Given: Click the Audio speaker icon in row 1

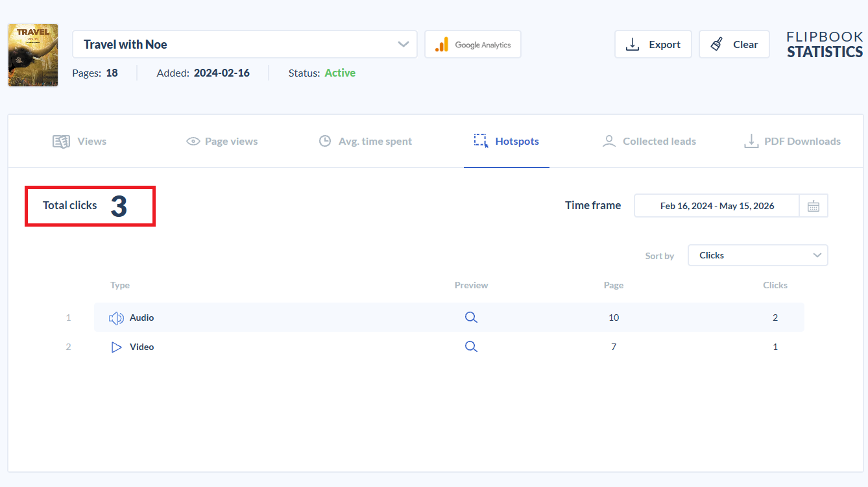Looking at the screenshot, I should click(x=116, y=318).
